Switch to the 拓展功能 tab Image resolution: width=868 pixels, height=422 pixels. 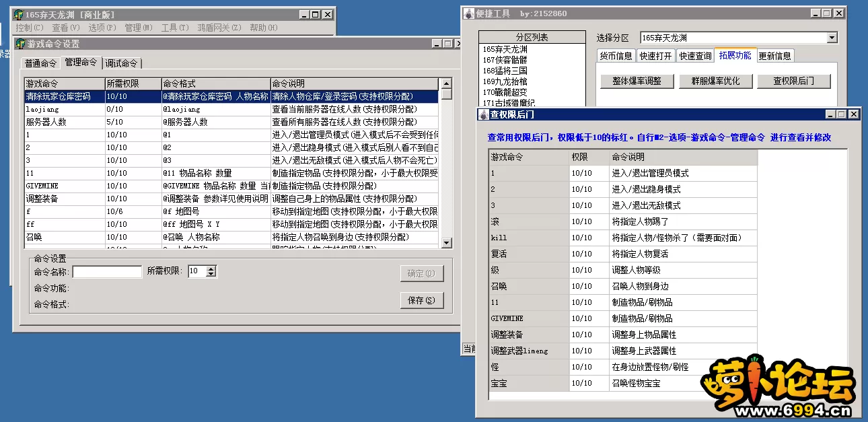click(735, 55)
